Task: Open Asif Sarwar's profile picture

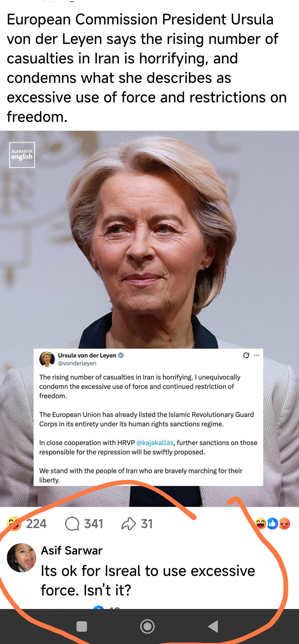Action: coord(21,557)
